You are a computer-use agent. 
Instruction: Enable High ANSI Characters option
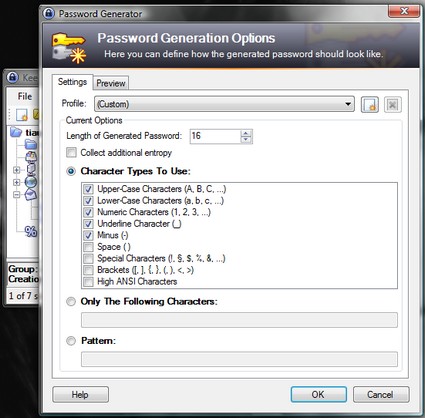click(x=88, y=282)
